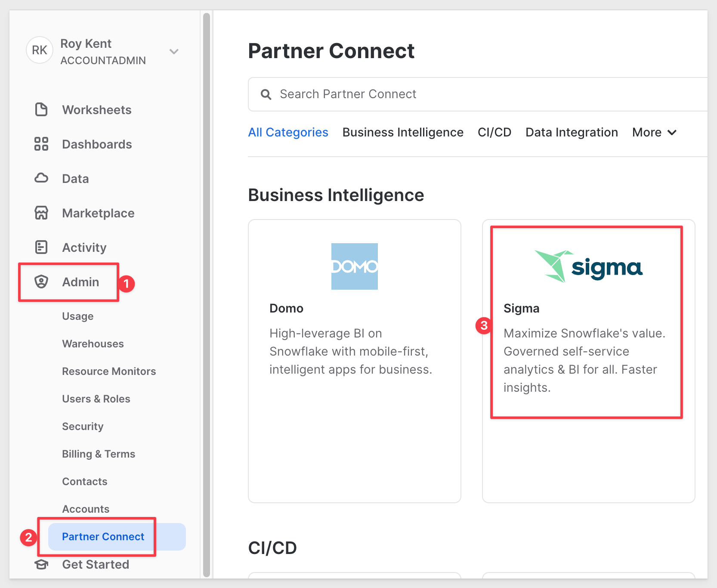Click the Activity list icon

(41, 247)
